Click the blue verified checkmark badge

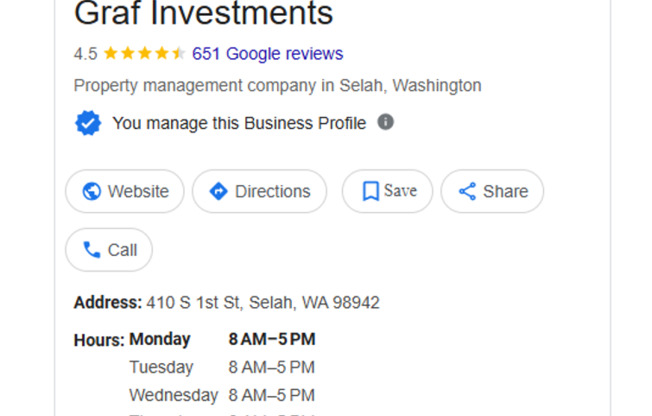[88, 123]
